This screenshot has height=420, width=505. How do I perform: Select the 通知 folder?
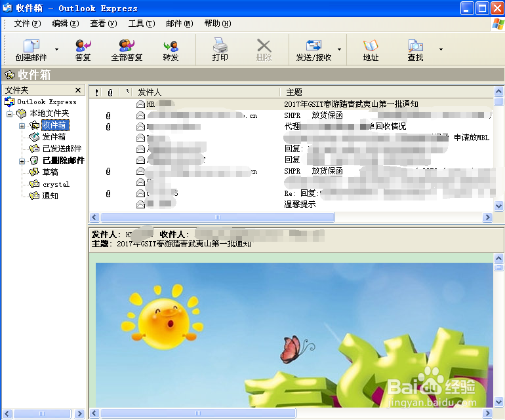(50, 196)
